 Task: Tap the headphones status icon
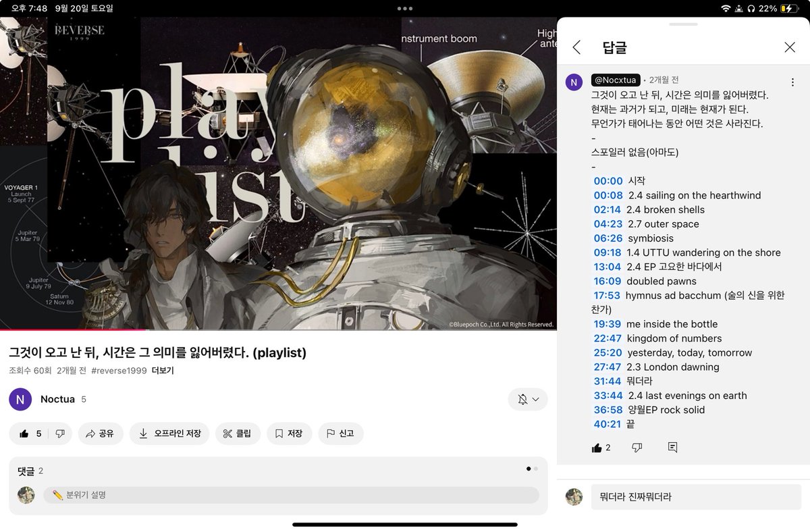pyautogui.click(x=751, y=9)
